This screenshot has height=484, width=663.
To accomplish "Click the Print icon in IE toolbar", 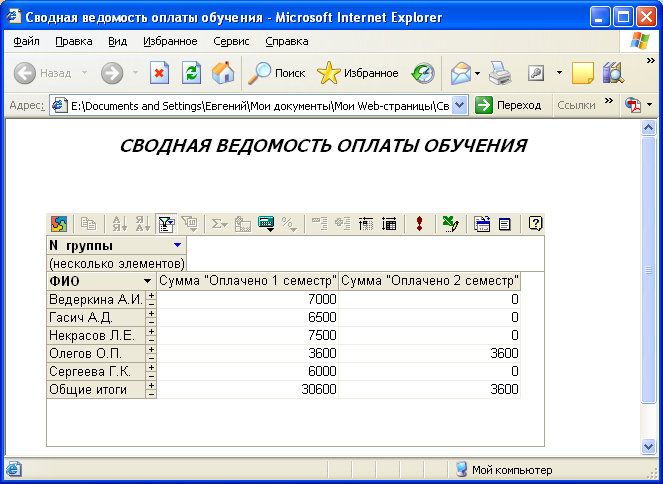I will pos(500,73).
